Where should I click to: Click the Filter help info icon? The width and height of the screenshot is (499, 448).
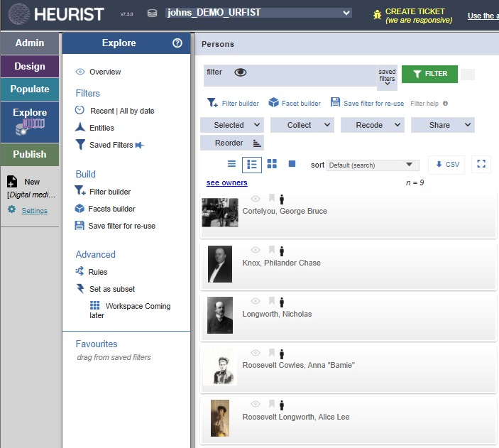[x=445, y=103]
